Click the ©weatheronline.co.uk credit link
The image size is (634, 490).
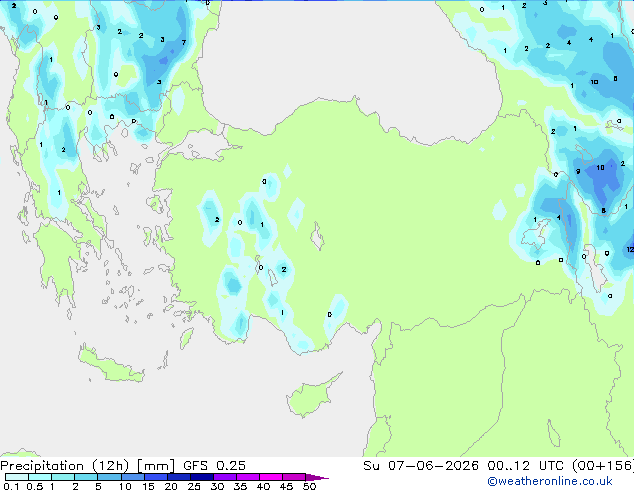tap(549, 481)
